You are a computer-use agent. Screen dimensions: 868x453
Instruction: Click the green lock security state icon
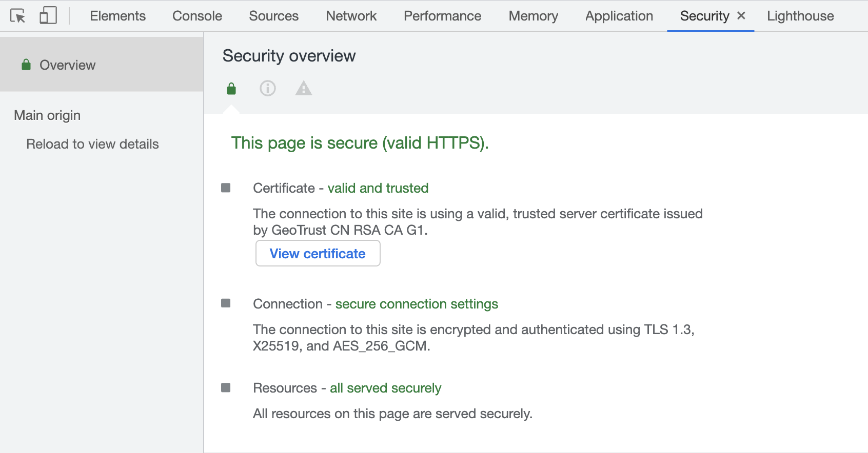pos(231,89)
